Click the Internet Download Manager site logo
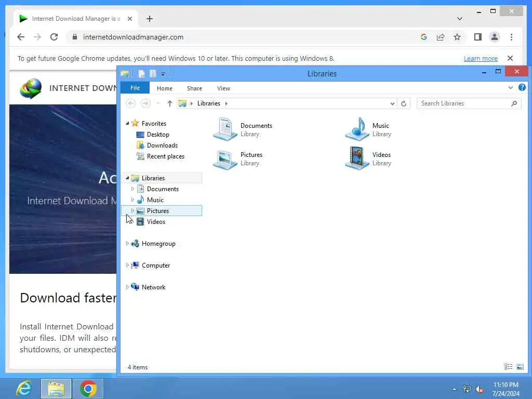The image size is (532, 399). (x=31, y=88)
